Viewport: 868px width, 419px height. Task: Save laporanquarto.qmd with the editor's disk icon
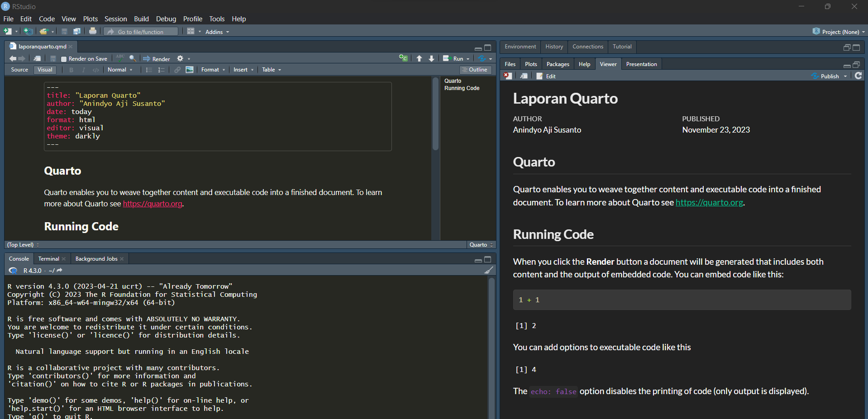point(53,58)
